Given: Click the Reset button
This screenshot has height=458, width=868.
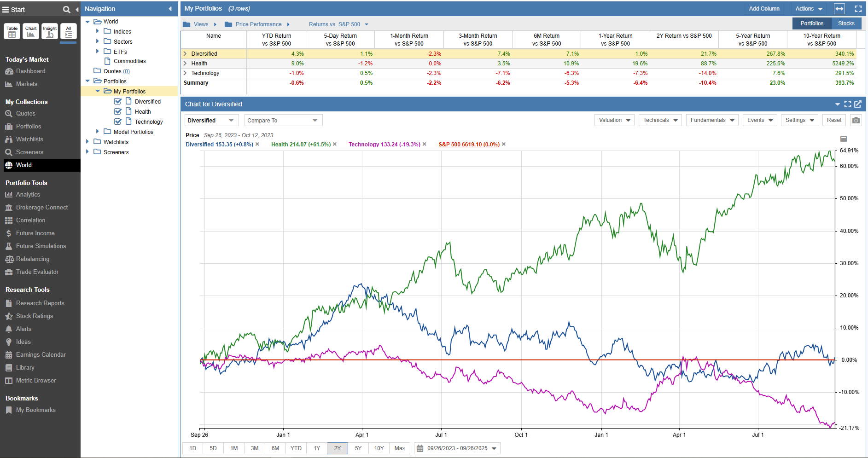Looking at the screenshot, I should (834, 120).
